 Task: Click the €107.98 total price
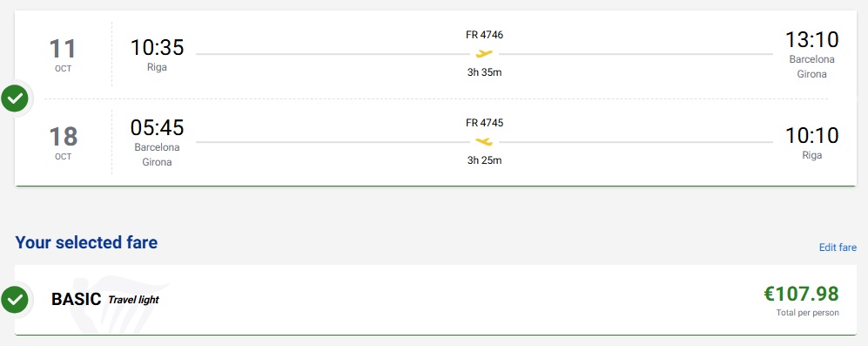(801, 294)
